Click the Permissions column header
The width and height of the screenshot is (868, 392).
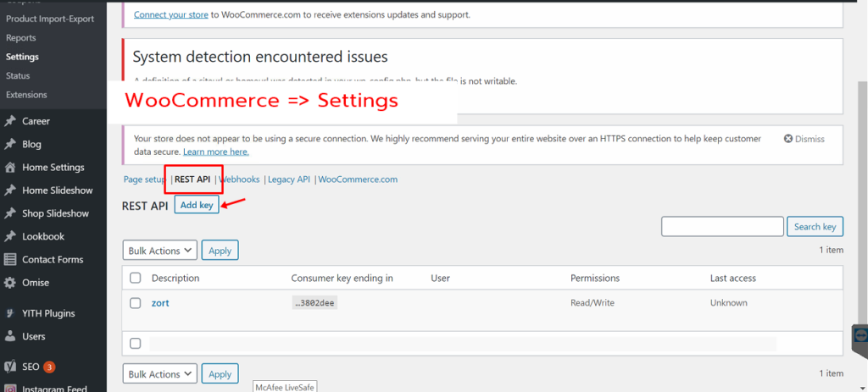pyautogui.click(x=595, y=278)
